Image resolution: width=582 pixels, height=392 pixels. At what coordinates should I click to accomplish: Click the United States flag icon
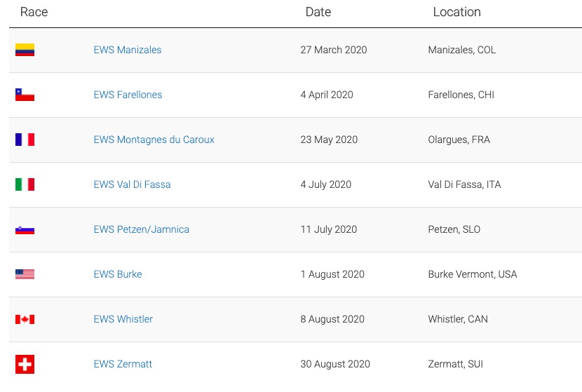25,274
